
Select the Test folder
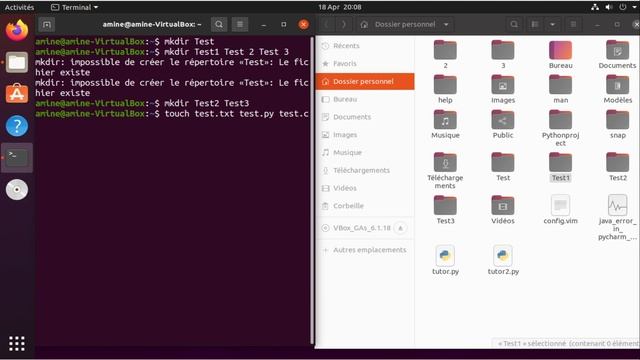503,167
